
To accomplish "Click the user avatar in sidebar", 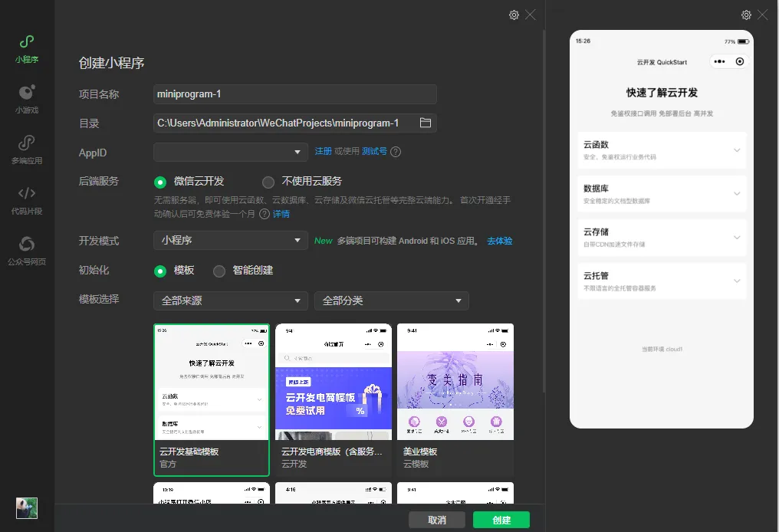I will tap(27, 508).
